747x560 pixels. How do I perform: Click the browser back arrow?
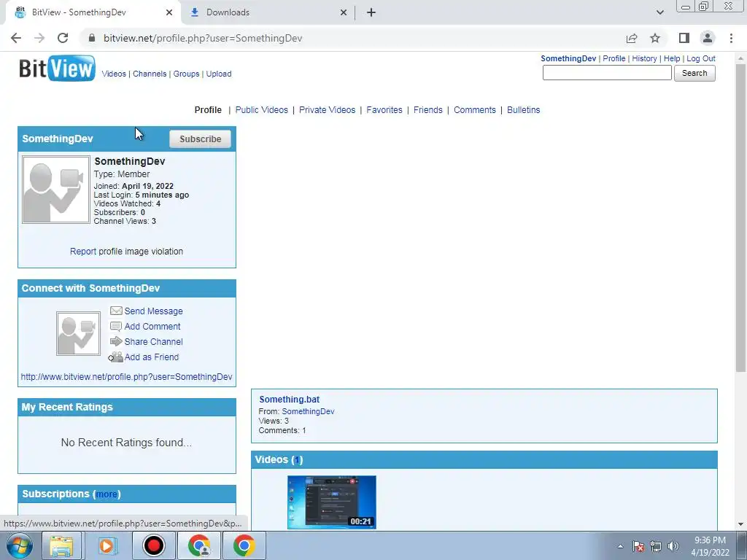[x=16, y=38]
